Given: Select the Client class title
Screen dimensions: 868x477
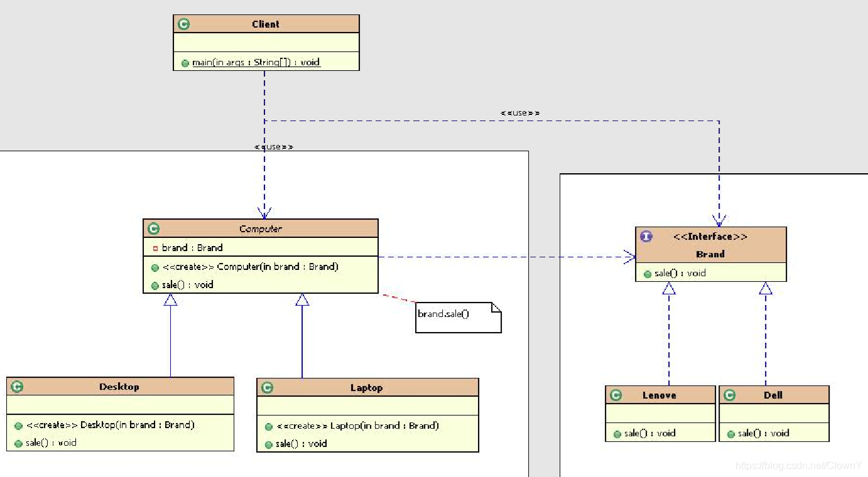Looking at the screenshot, I should pyautogui.click(x=266, y=24).
